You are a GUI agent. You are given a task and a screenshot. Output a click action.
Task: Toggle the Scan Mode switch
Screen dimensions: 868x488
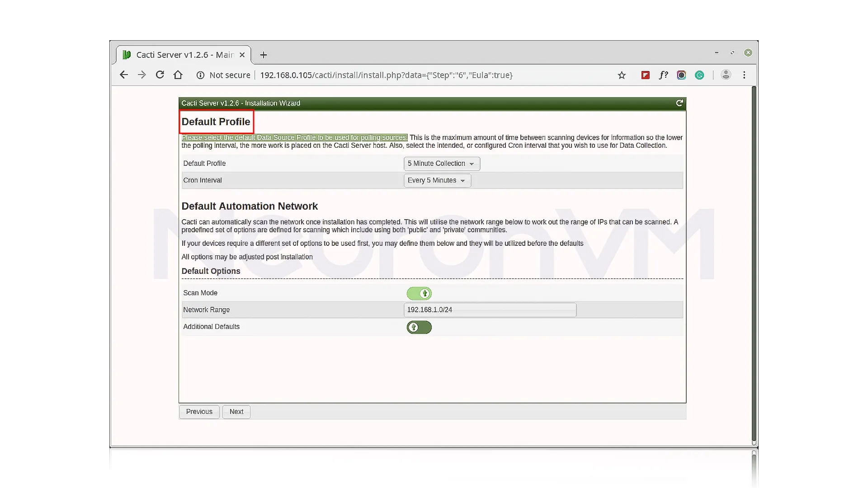(x=419, y=294)
